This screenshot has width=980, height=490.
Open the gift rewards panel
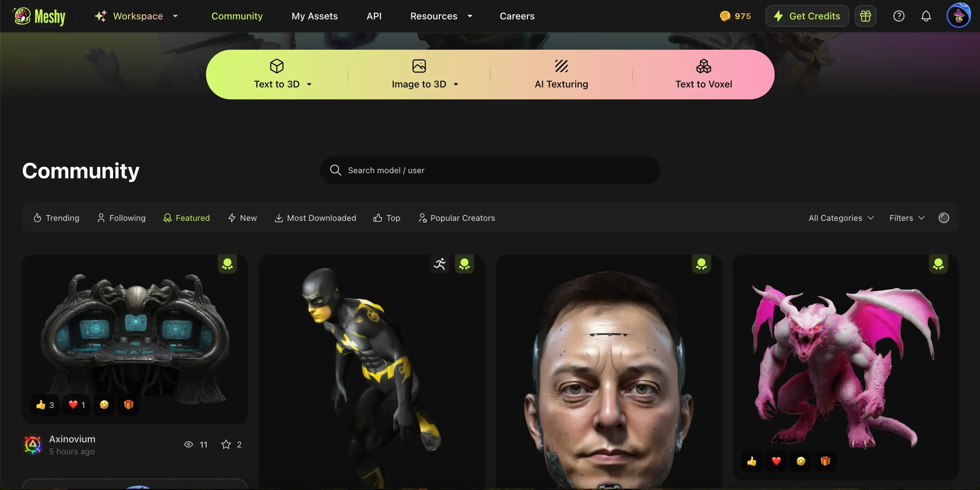coord(865,16)
